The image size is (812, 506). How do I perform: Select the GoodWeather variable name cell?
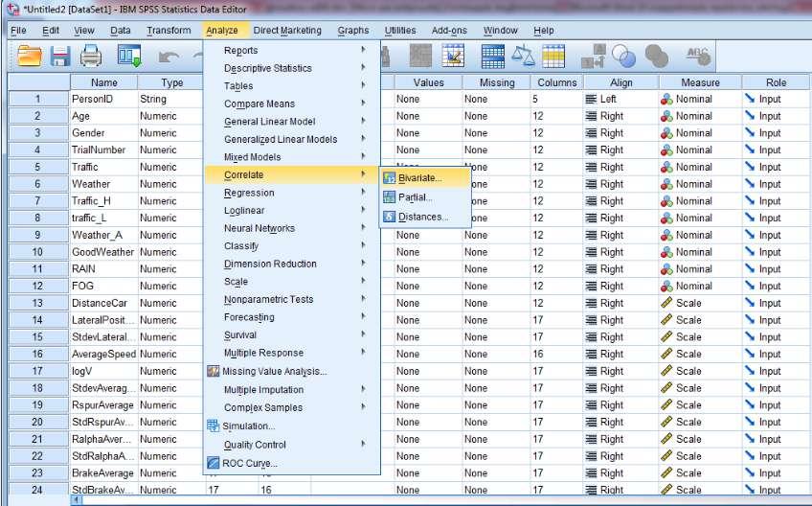(104, 252)
